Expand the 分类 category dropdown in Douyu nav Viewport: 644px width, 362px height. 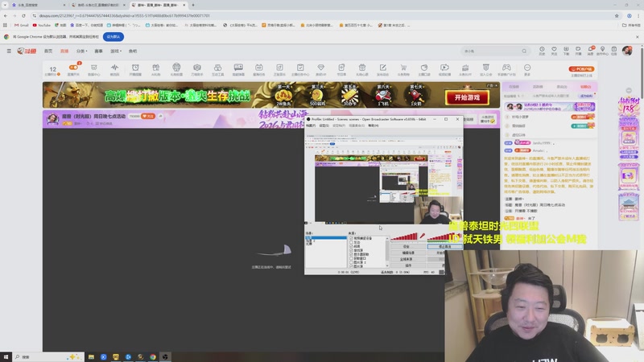82,51
